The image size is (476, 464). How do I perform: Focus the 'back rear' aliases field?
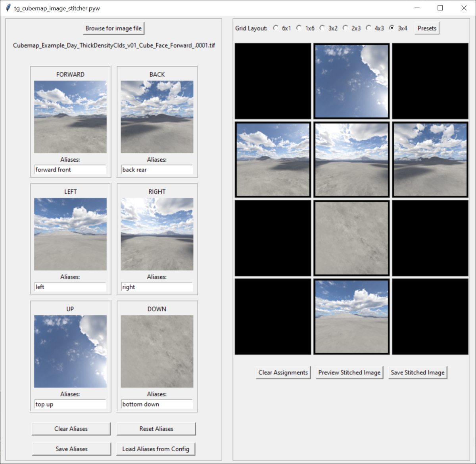(157, 170)
